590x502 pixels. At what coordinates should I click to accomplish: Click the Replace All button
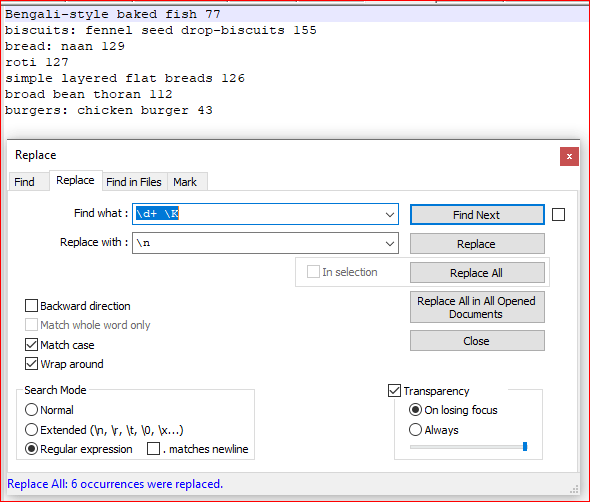pyautogui.click(x=477, y=273)
